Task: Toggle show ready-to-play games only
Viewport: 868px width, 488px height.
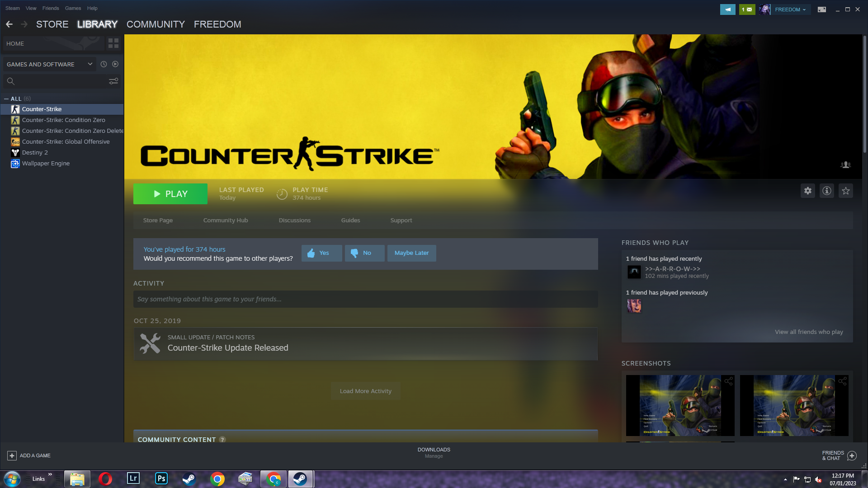Action: 115,64
